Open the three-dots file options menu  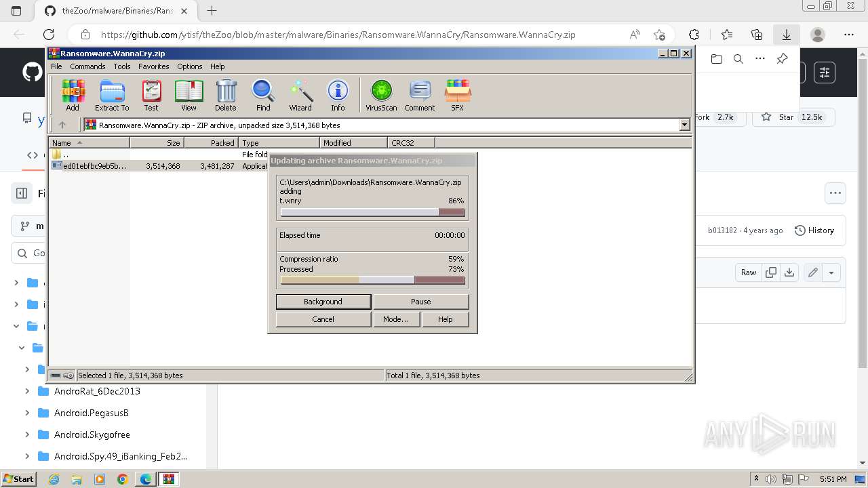click(x=835, y=193)
